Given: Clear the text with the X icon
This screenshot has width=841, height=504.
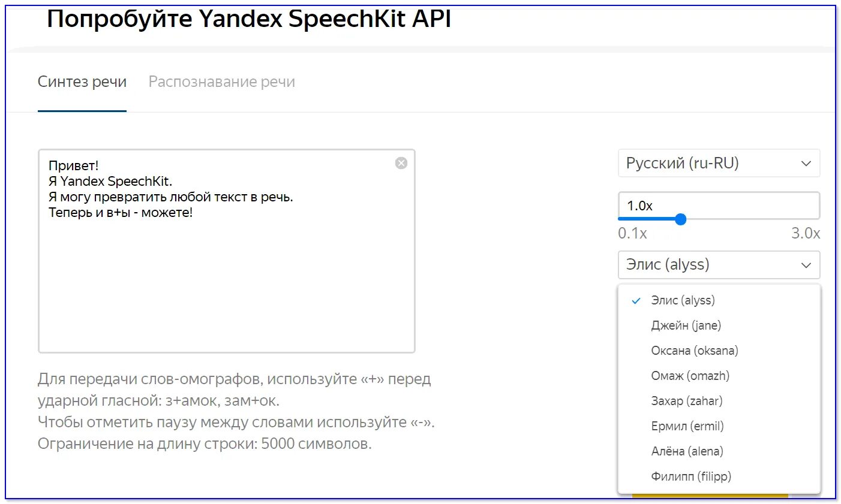Looking at the screenshot, I should tap(401, 163).
